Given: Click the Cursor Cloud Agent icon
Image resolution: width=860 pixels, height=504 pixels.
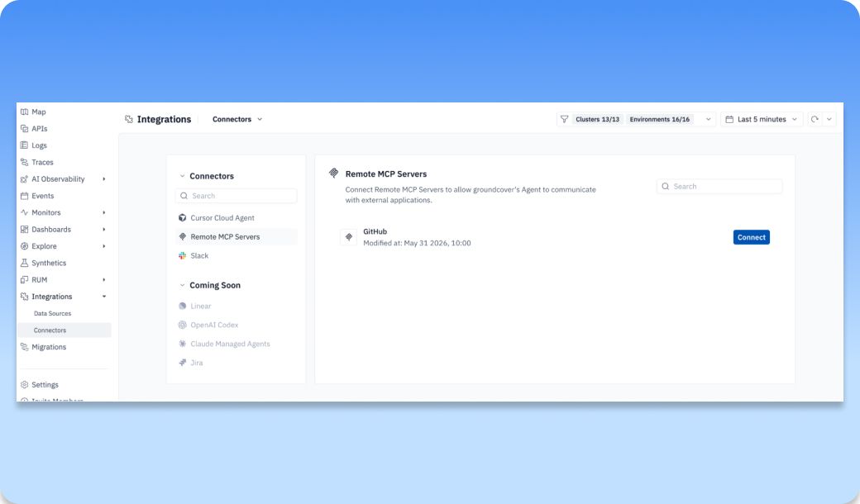Looking at the screenshot, I should point(183,218).
